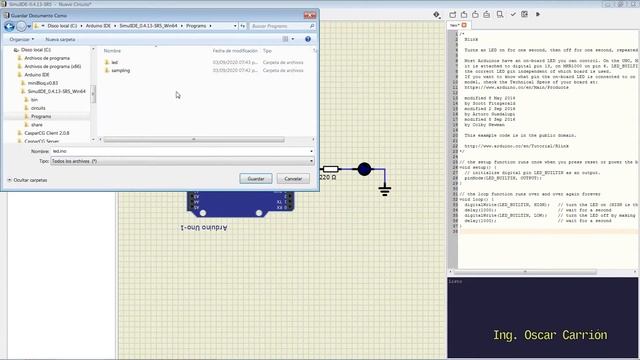This screenshot has height=360, width=640.
Task: Click the Arduino Uno-1 label under the board
Action: [204, 227]
